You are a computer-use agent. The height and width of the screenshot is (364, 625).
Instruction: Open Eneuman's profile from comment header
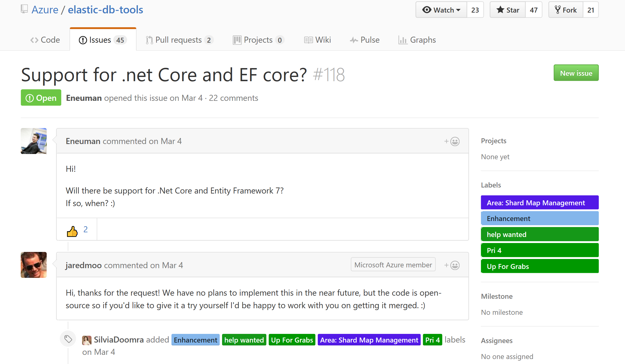click(x=83, y=141)
